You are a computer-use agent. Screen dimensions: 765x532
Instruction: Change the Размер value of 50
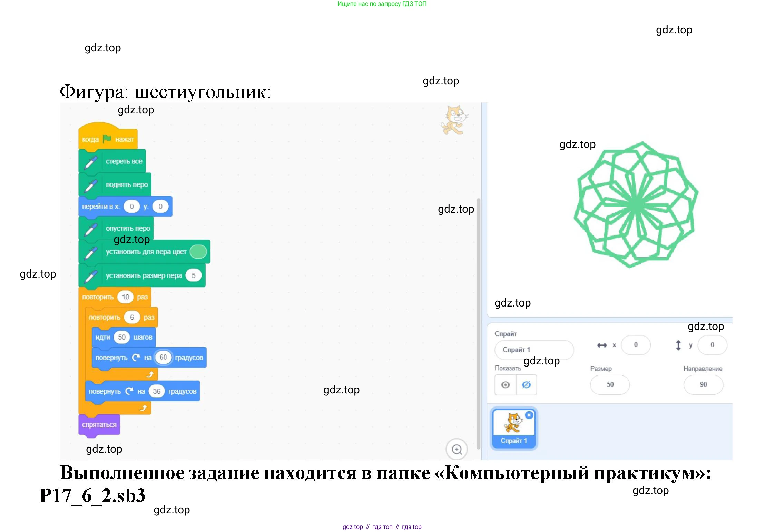click(609, 385)
